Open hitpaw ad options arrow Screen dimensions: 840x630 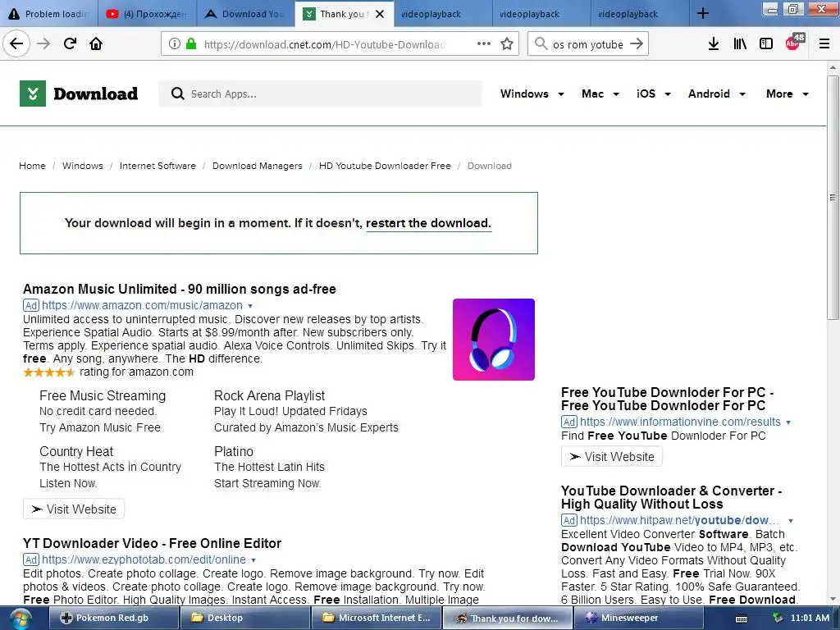790,521
